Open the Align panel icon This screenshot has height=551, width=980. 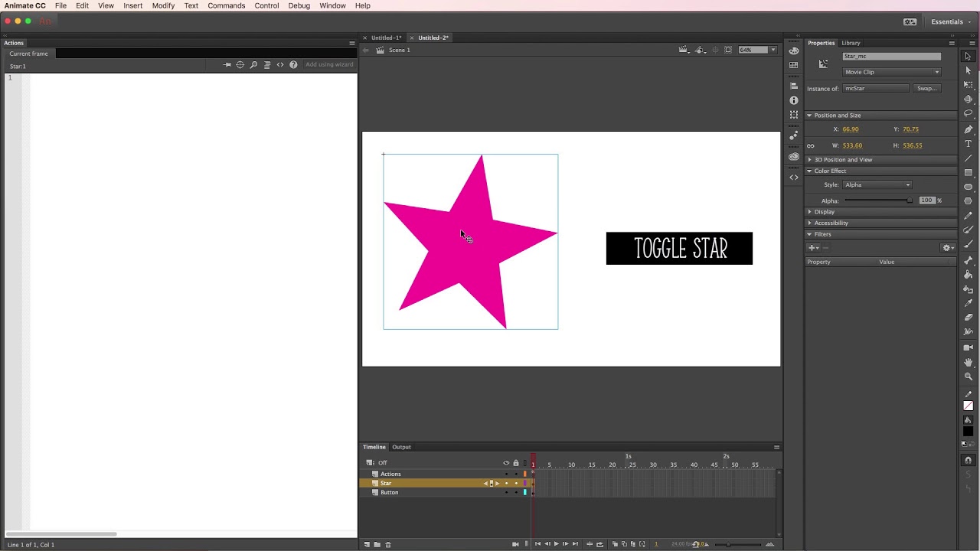[x=794, y=86]
